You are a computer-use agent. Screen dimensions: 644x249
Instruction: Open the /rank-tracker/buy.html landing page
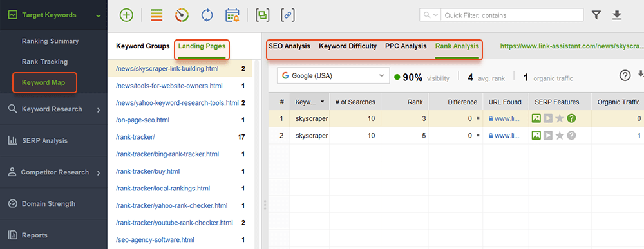[148, 171]
